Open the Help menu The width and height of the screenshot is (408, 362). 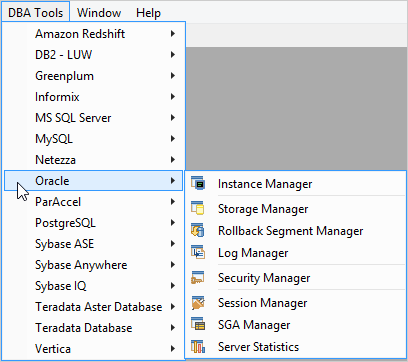[x=148, y=12]
